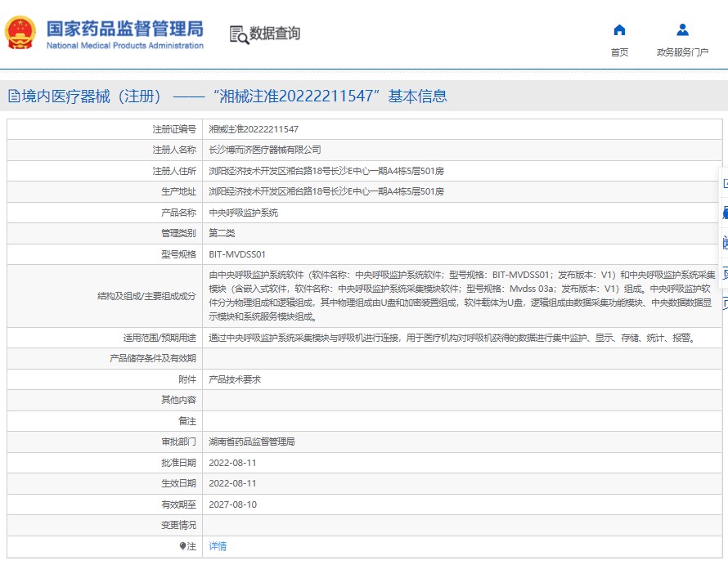Image resolution: width=728 pixels, height=565 pixels.
Task: Click the 国家药品监督管理局 title text
Action: point(125,29)
